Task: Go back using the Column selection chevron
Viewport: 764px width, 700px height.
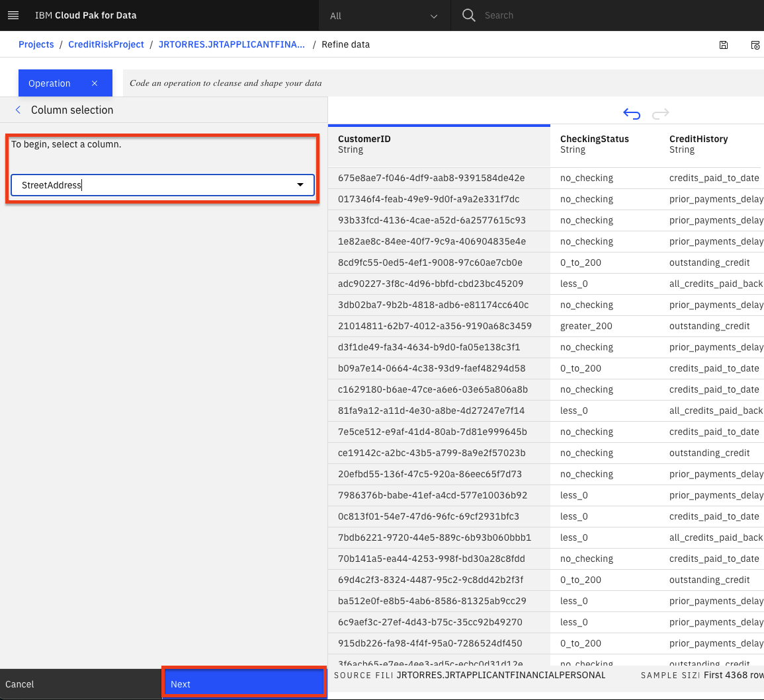Action: 18,110
